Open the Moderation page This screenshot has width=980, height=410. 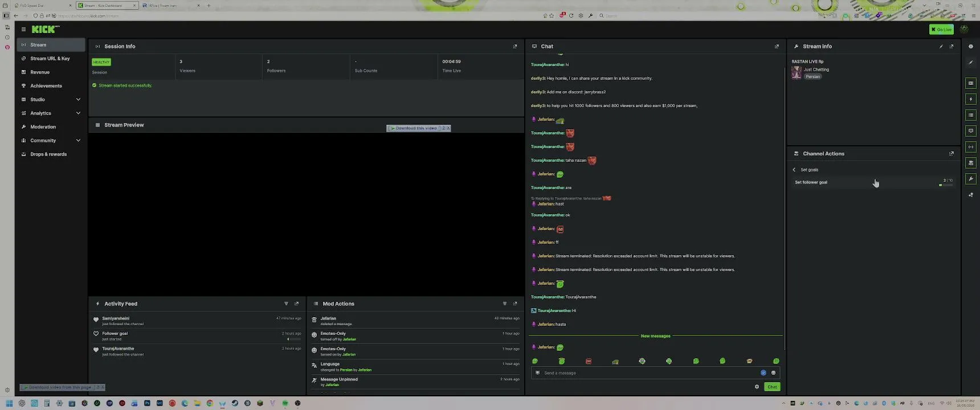51,127
